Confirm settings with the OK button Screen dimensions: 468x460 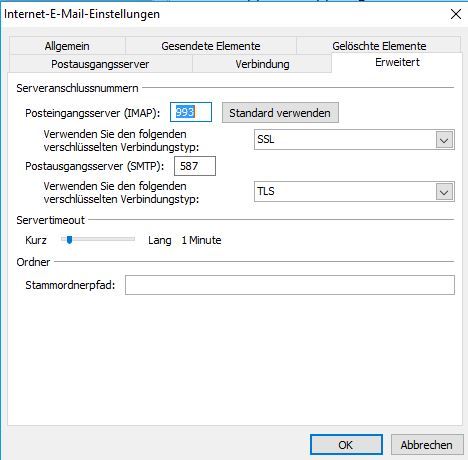(346, 445)
